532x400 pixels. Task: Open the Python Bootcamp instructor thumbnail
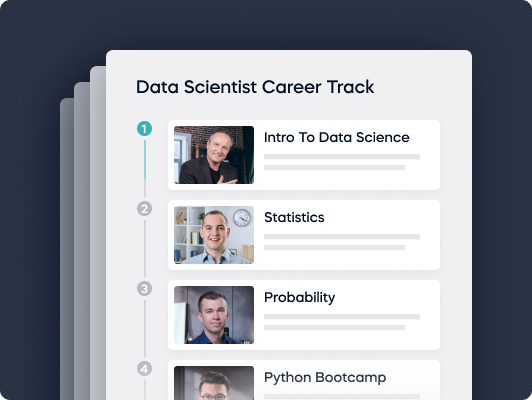coord(214,383)
